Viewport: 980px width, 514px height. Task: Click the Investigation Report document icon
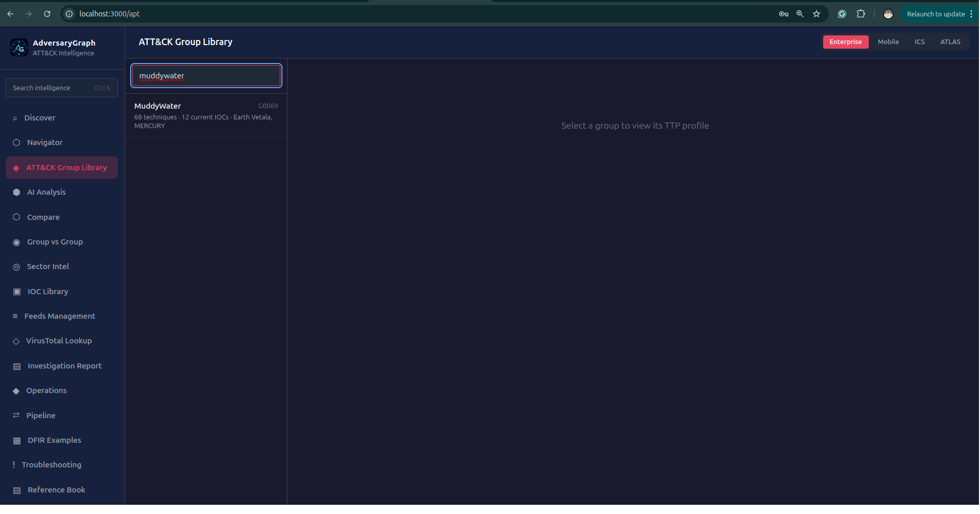coord(17,366)
